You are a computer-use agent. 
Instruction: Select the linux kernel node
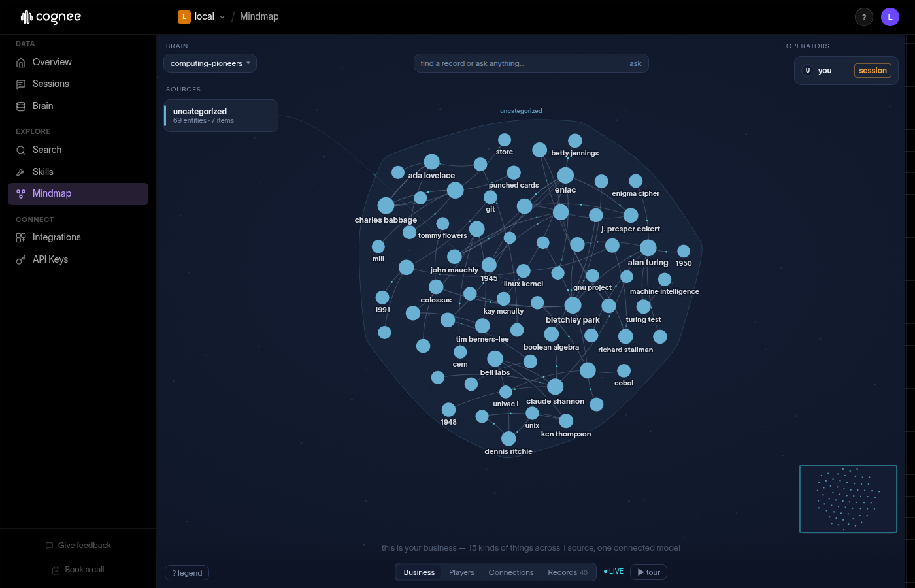tap(524, 270)
